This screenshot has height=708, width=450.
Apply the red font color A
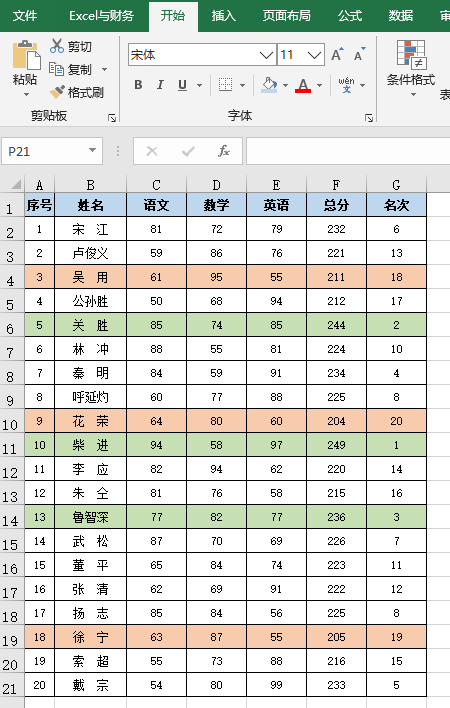pos(303,84)
